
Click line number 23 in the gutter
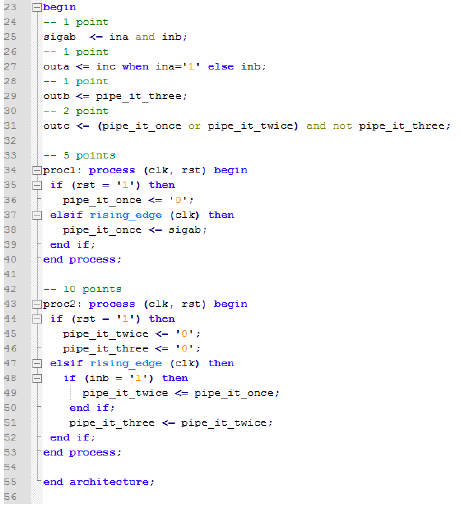(10, 7)
